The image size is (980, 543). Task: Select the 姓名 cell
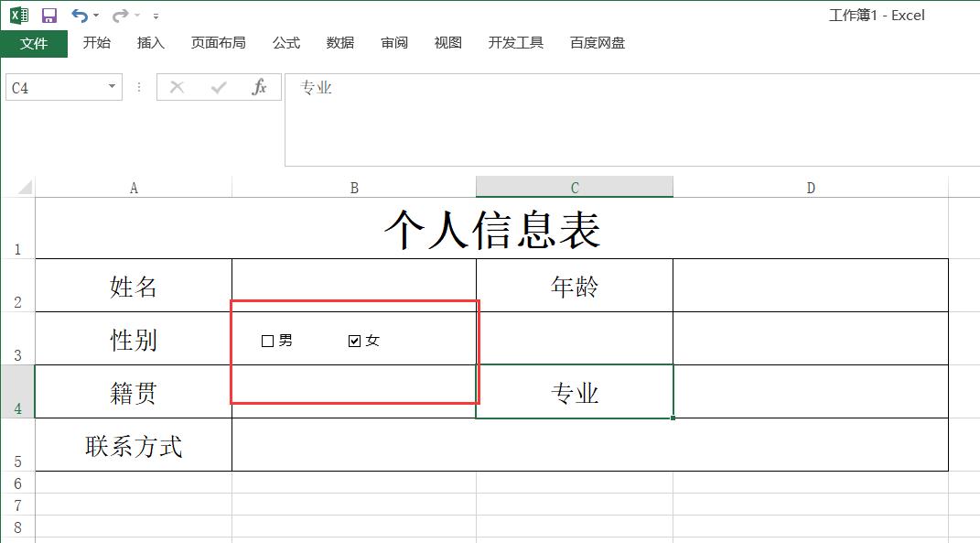[x=134, y=286]
